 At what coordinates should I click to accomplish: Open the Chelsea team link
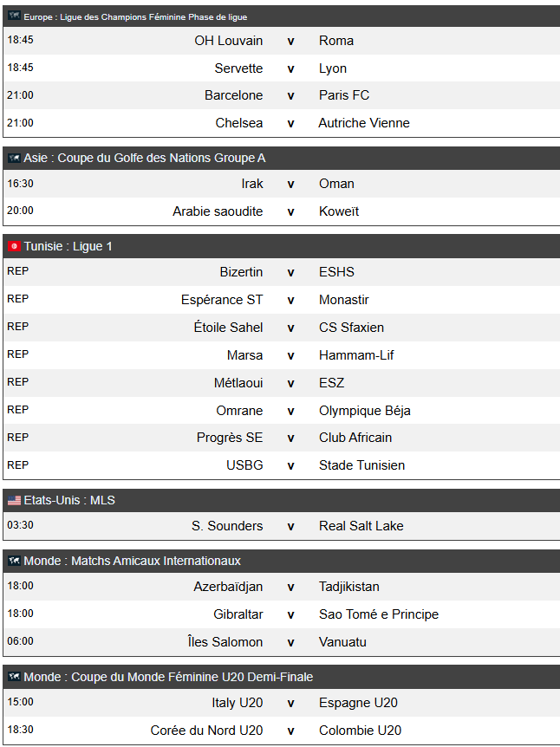point(238,123)
